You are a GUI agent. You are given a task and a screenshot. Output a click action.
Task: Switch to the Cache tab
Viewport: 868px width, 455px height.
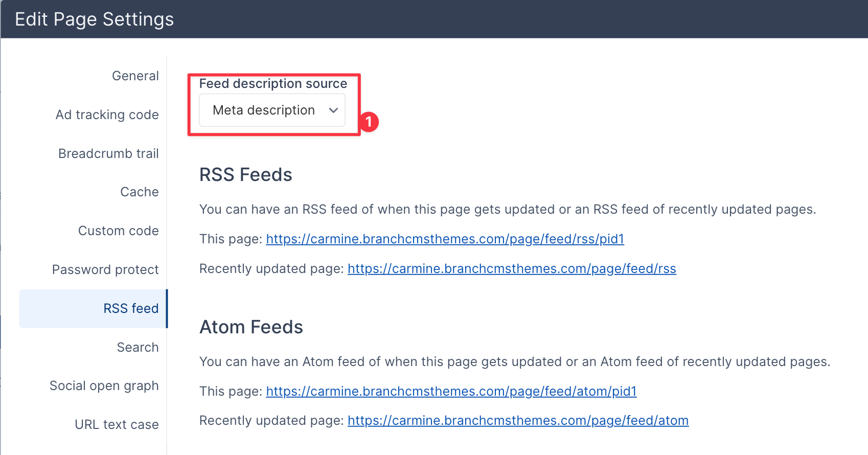coord(140,192)
